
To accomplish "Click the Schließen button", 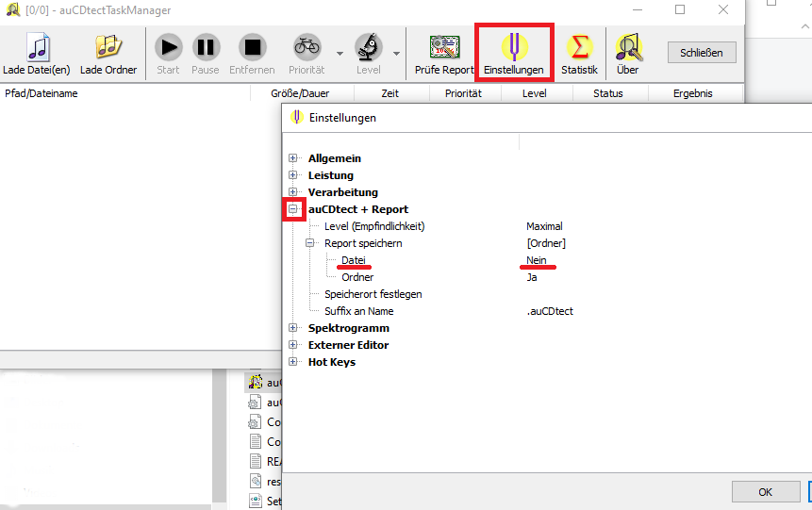I will point(702,52).
